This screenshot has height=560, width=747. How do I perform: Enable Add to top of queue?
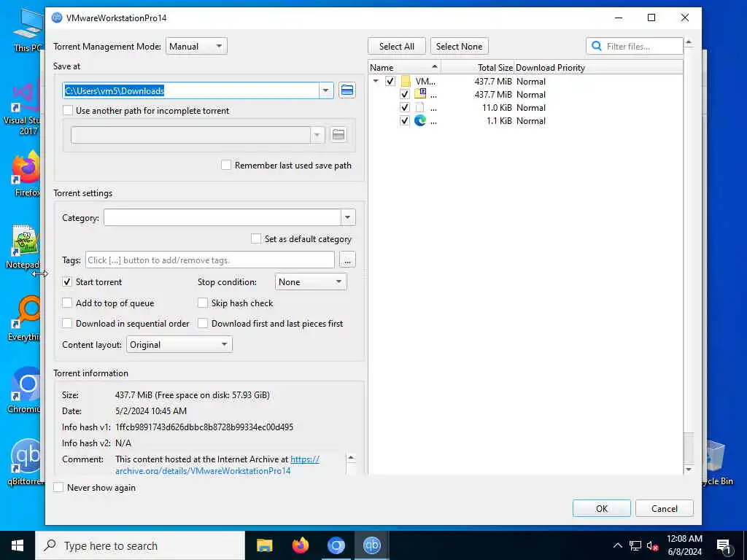click(x=67, y=303)
